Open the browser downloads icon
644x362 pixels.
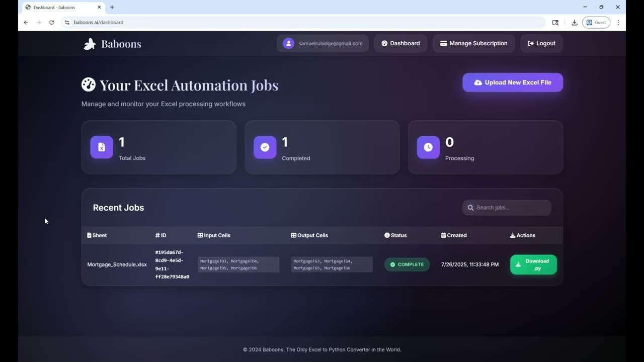pos(574,22)
